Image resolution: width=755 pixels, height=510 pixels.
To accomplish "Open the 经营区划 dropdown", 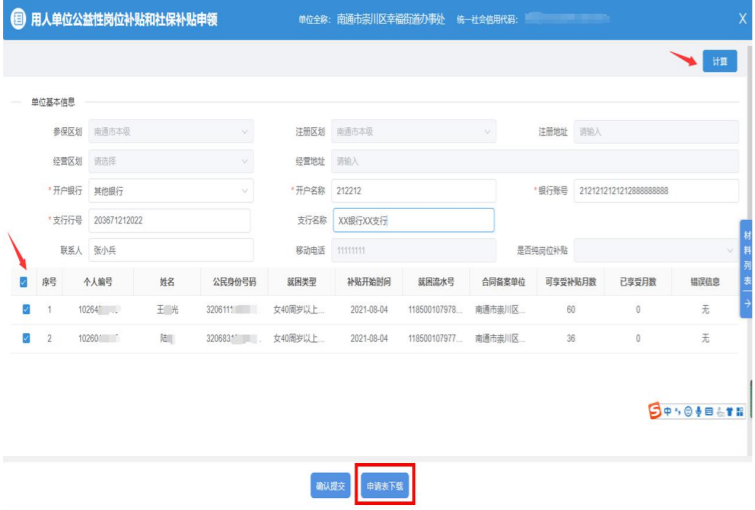I will click(171, 161).
